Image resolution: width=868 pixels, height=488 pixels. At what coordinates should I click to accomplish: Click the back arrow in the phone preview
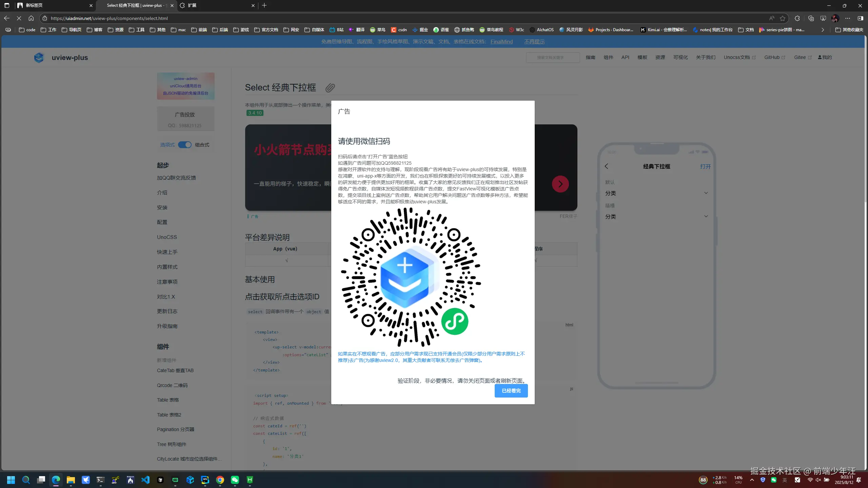pos(607,166)
